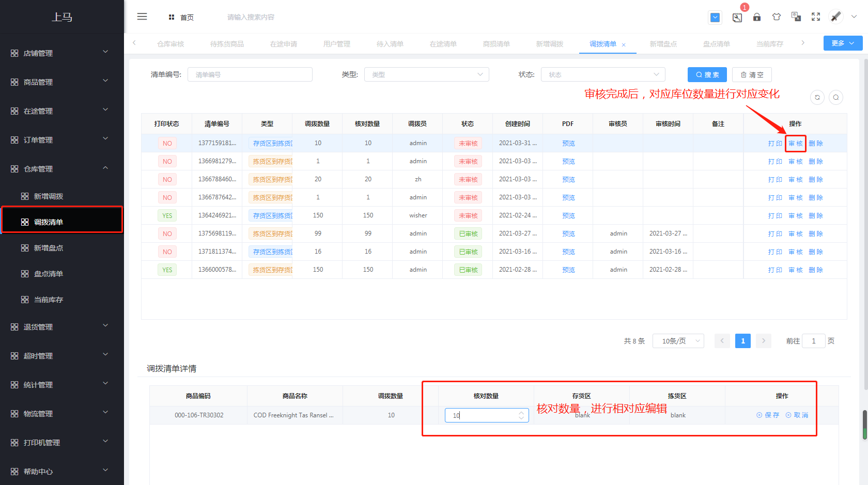Screen dimensions: 868x485
Task: Expand 帮助中心 in the sidebar
Action: tap(62, 472)
